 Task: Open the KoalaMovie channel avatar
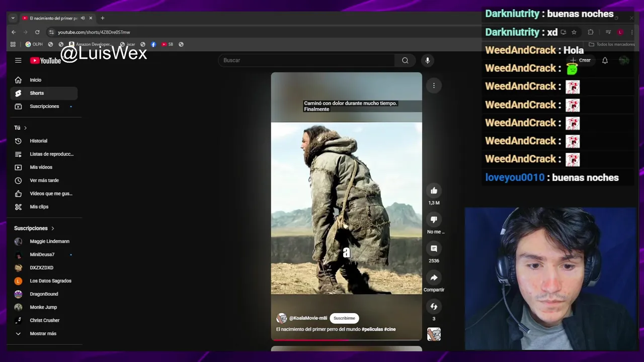pos(282,318)
